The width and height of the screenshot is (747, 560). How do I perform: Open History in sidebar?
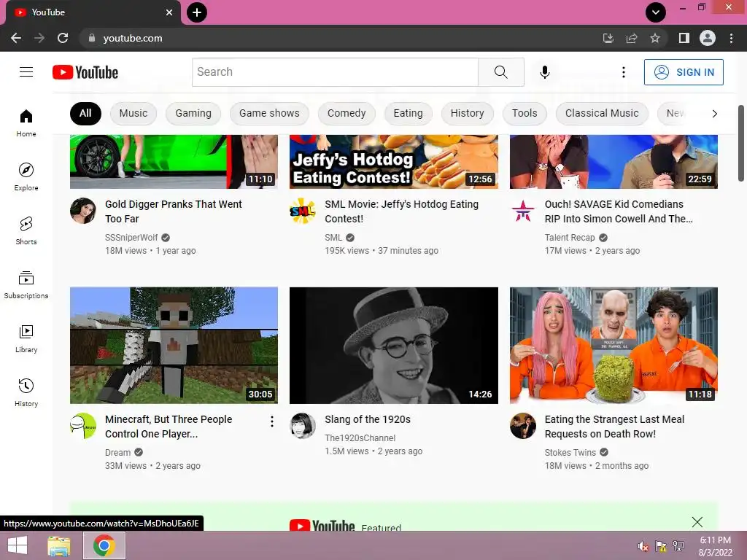[26, 392]
